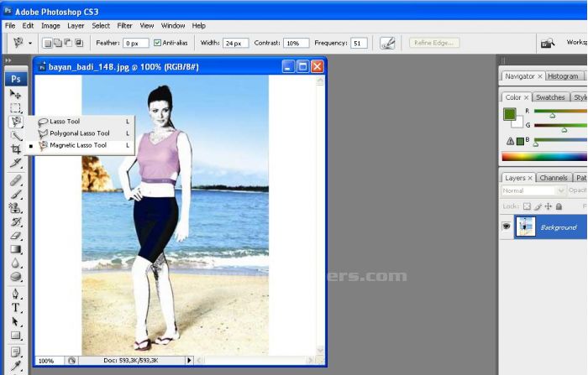Toggle Lock position icon
This screenshot has width=588, height=375.
click(x=549, y=206)
